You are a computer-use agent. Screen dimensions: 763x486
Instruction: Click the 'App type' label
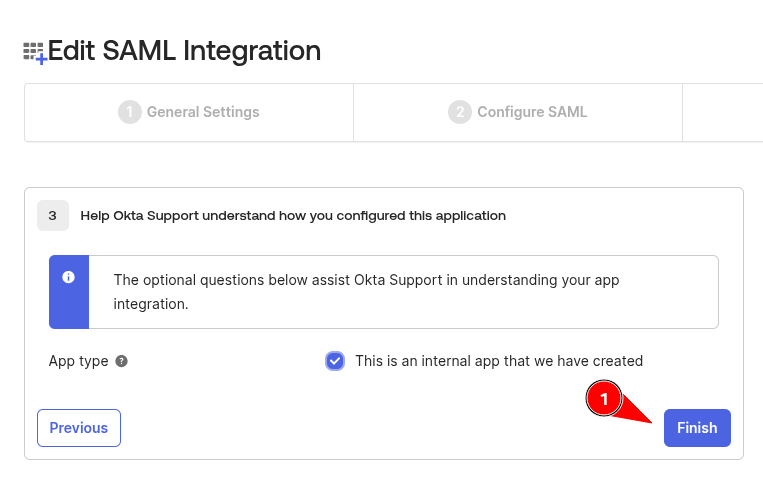[x=78, y=361]
